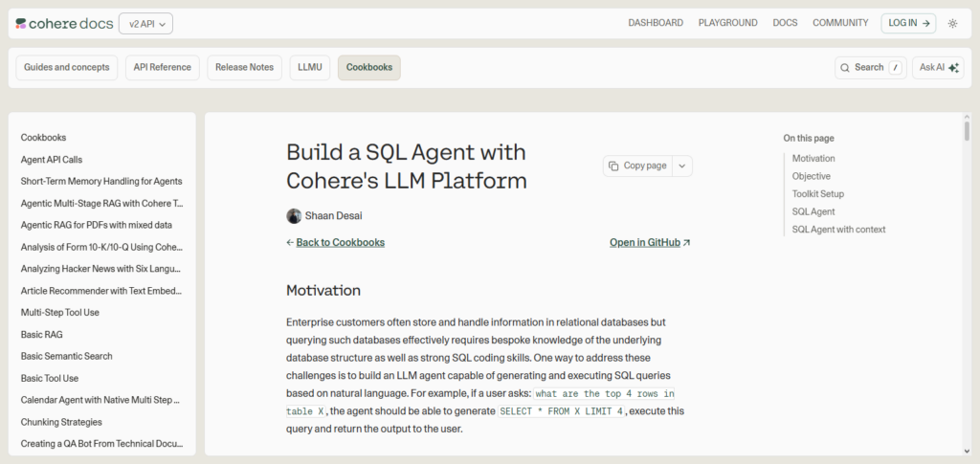Open Basic Semantic Search cookbook
Viewport: 980px width, 464px height.
pyautogui.click(x=66, y=356)
